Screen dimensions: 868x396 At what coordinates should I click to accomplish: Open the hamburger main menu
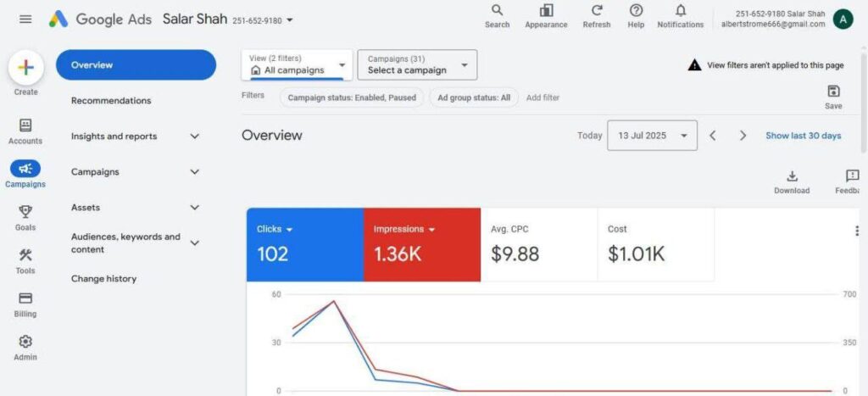pos(25,19)
